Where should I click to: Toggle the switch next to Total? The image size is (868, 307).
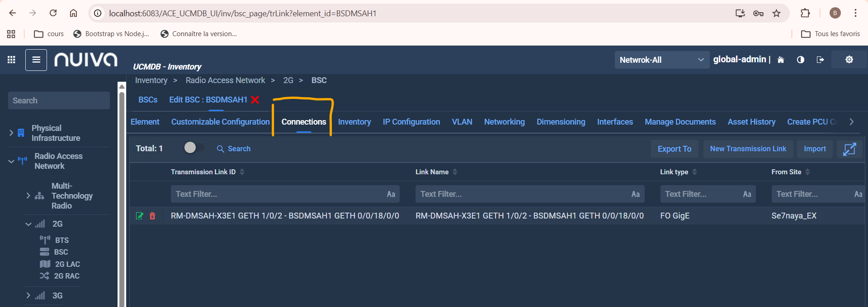click(193, 148)
